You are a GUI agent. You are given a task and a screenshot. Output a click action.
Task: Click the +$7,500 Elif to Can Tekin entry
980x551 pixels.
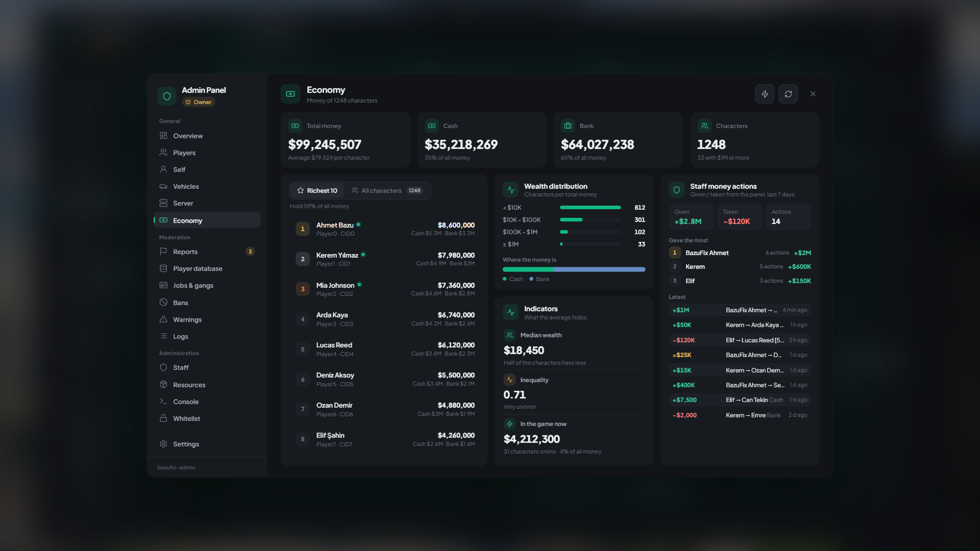click(x=740, y=400)
